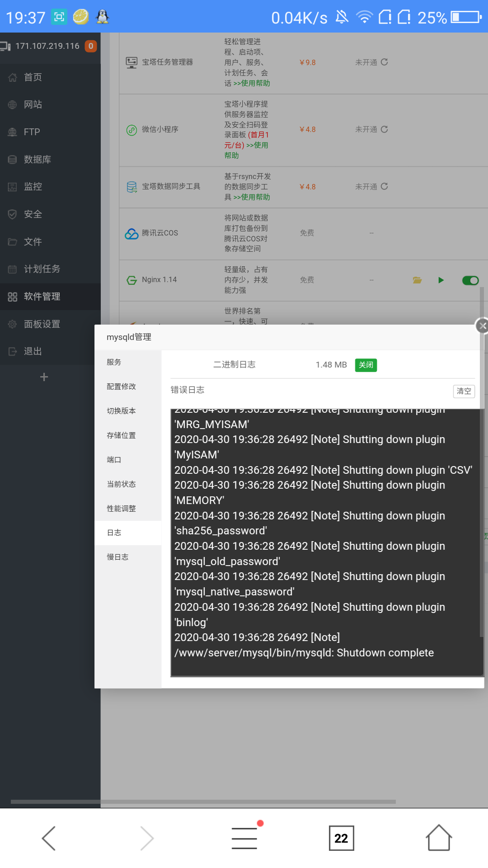Switch to 慢日志 tab
488x868 pixels.
(128, 557)
